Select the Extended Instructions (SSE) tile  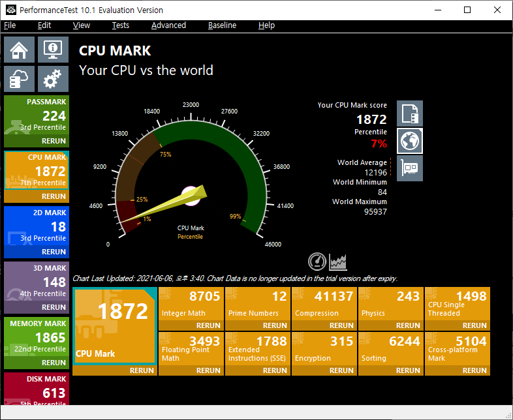tap(258, 349)
